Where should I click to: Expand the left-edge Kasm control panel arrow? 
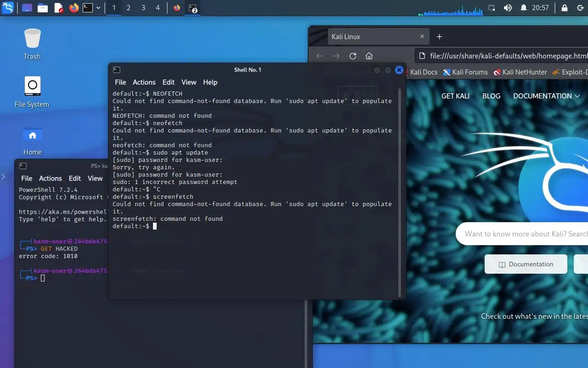point(3,177)
